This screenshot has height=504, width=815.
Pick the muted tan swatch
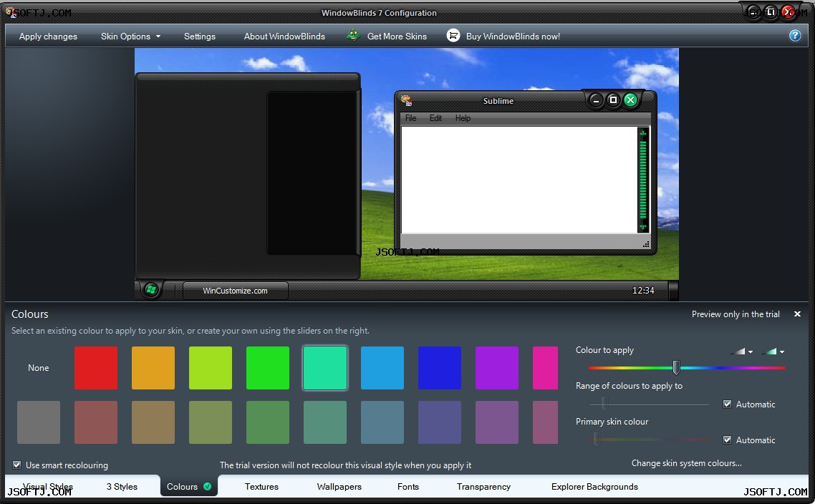tap(153, 422)
